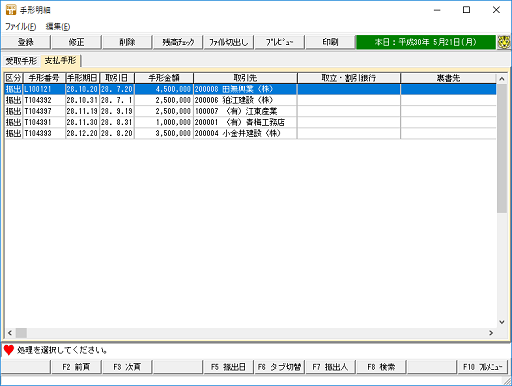Viewport: 512px width, 386px height.
Task: Switch to the 受取手形 tab
Action: coord(21,61)
